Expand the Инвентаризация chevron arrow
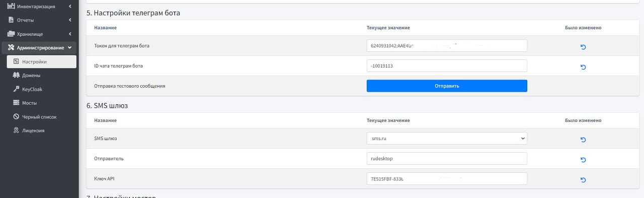Viewport: 644px width, 198px height. click(x=70, y=6)
